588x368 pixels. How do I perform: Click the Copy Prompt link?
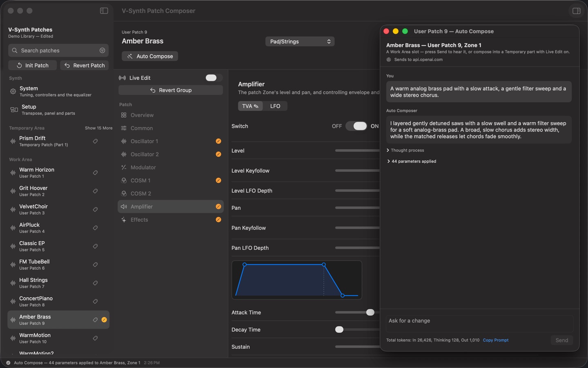coord(496,340)
